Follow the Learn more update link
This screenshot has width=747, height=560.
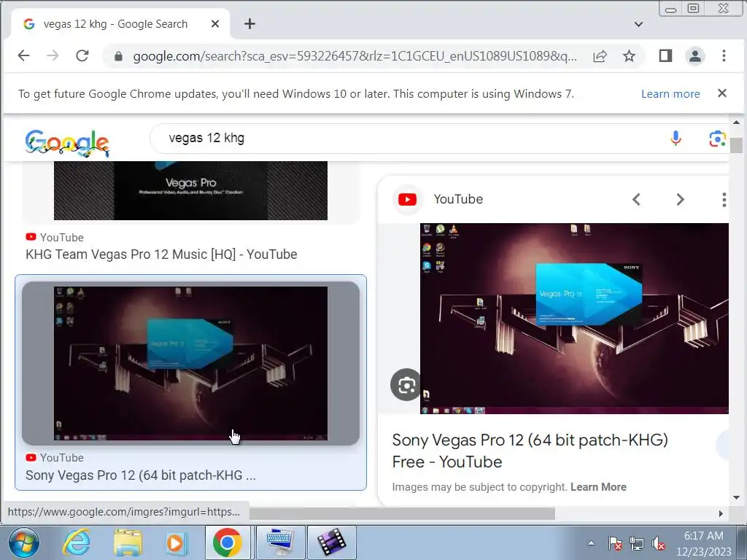(670, 94)
